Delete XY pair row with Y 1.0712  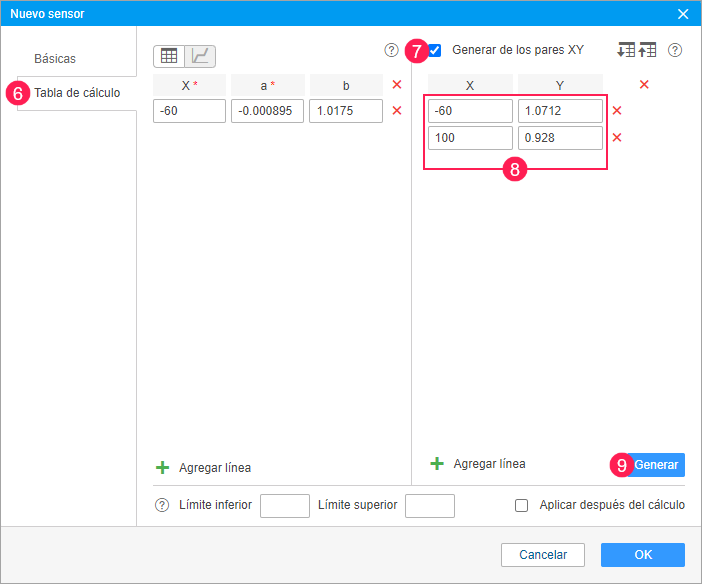click(616, 110)
